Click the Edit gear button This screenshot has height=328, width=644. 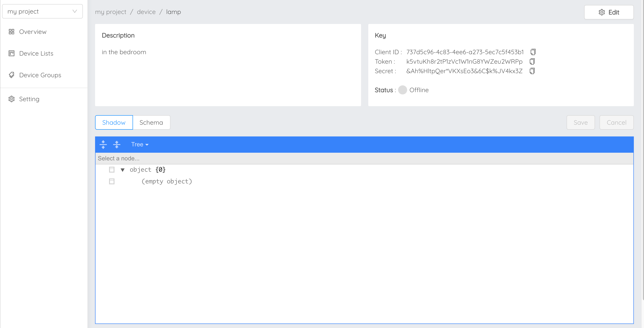609,12
